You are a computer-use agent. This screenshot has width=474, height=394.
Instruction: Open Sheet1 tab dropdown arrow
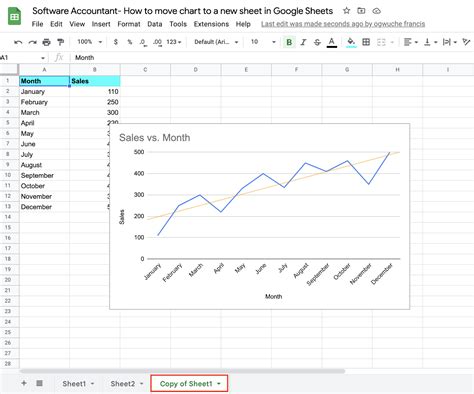click(x=92, y=384)
